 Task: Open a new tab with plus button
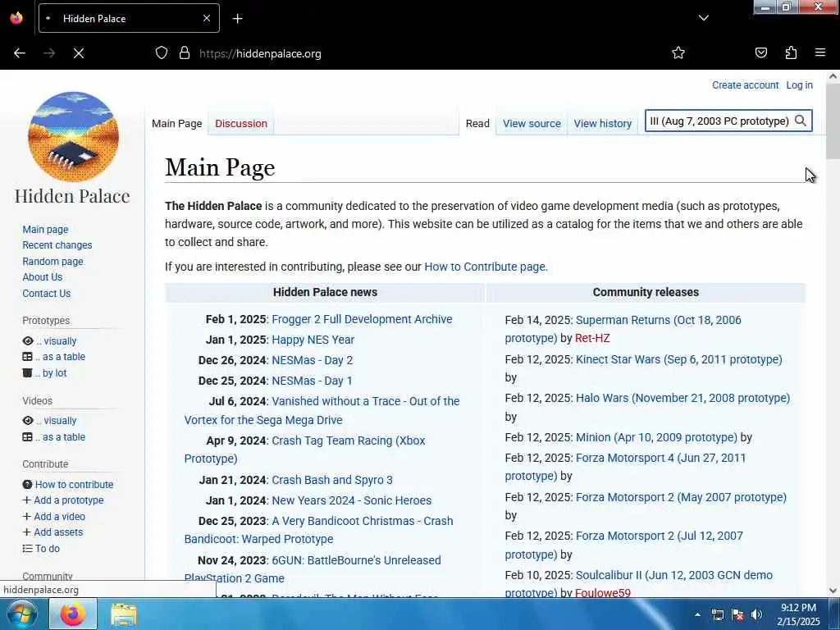click(x=237, y=19)
